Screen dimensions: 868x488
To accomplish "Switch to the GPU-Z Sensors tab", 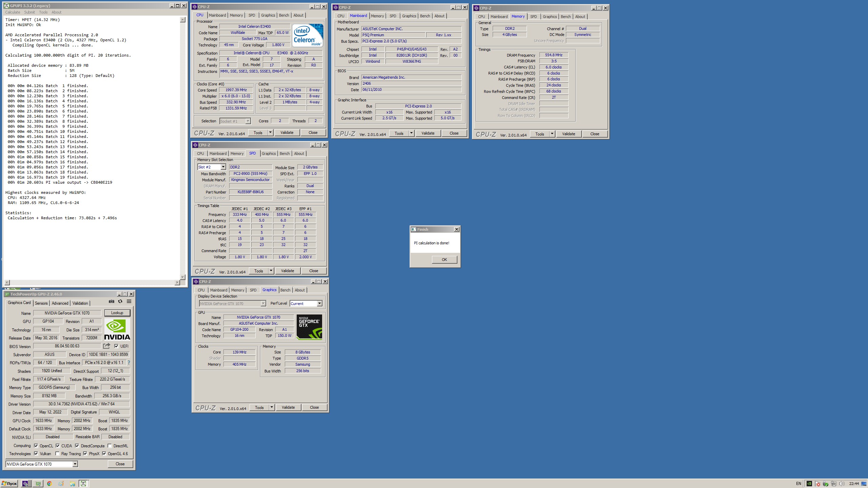I will pyautogui.click(x=41, y=303).
